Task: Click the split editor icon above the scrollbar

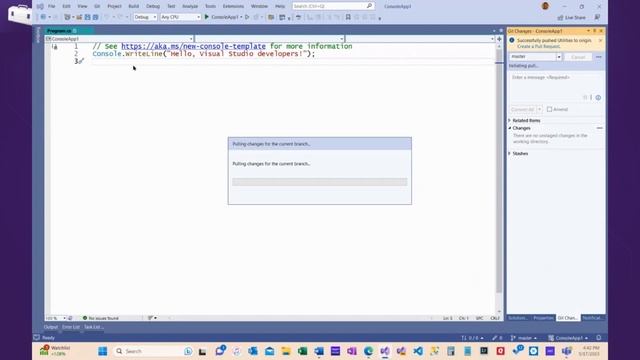Action: pyautogui.click(x=499, y=39)
